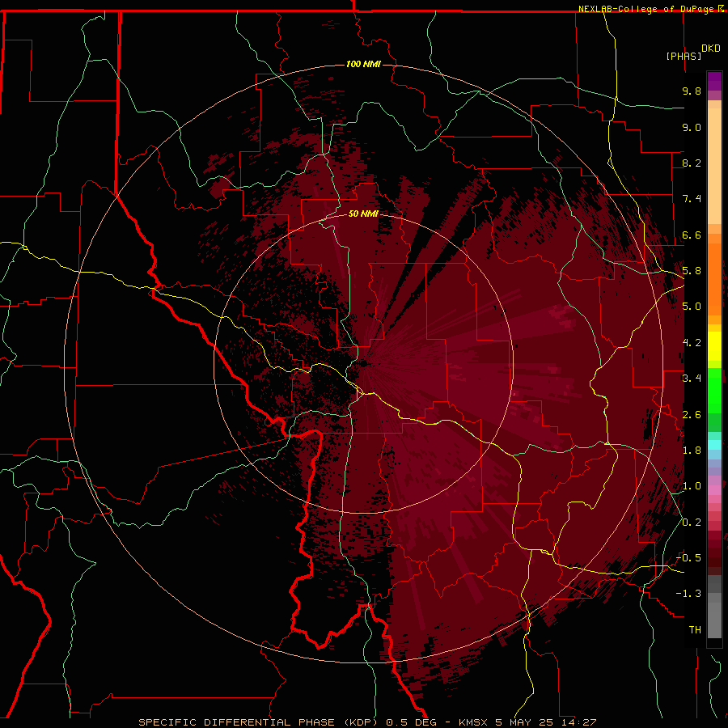Pick the gray legend segment by TH
The image size is (728, 728).
714,620
